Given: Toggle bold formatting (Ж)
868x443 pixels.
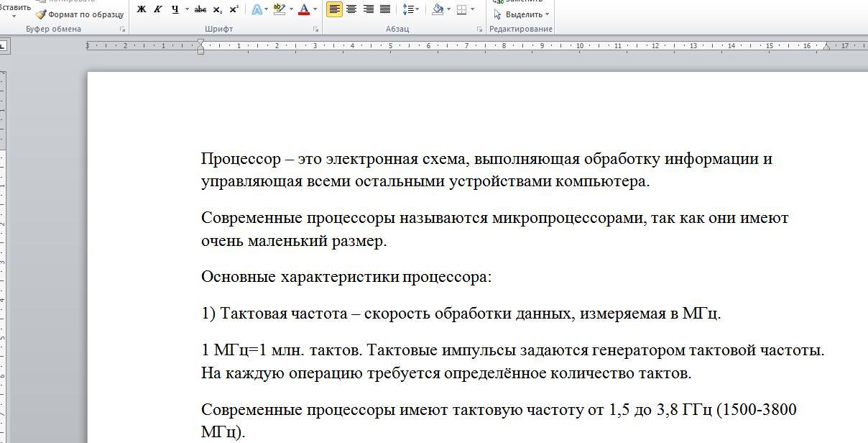Looking at the screenshot, I should coord(142,9).
